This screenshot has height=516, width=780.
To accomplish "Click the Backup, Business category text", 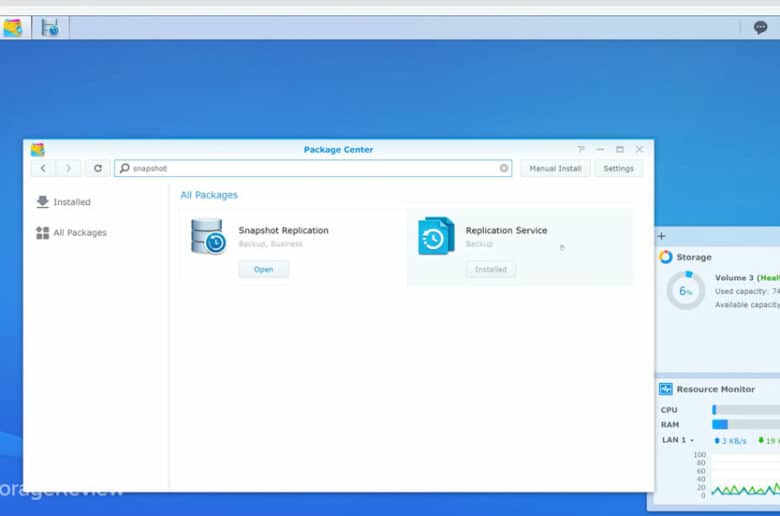I will (271, 244).
